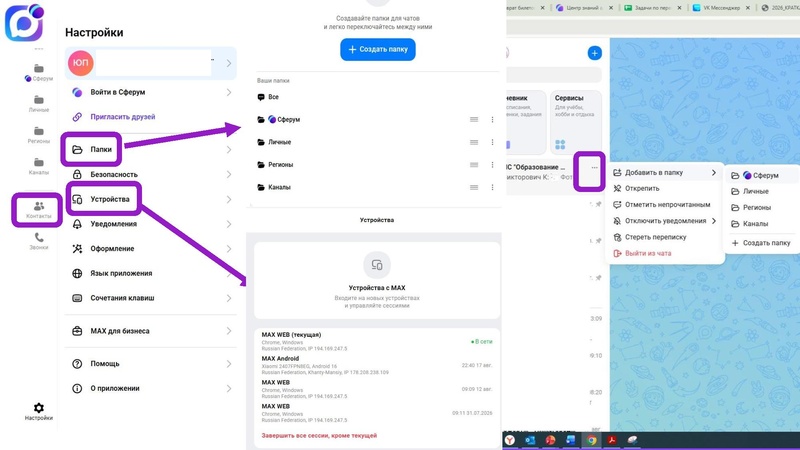
Task: Open Оформление settings row
Action: click(151, 248)
